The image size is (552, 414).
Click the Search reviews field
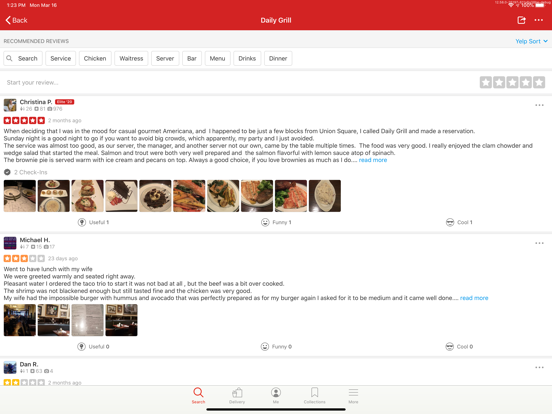pos(23,58)
